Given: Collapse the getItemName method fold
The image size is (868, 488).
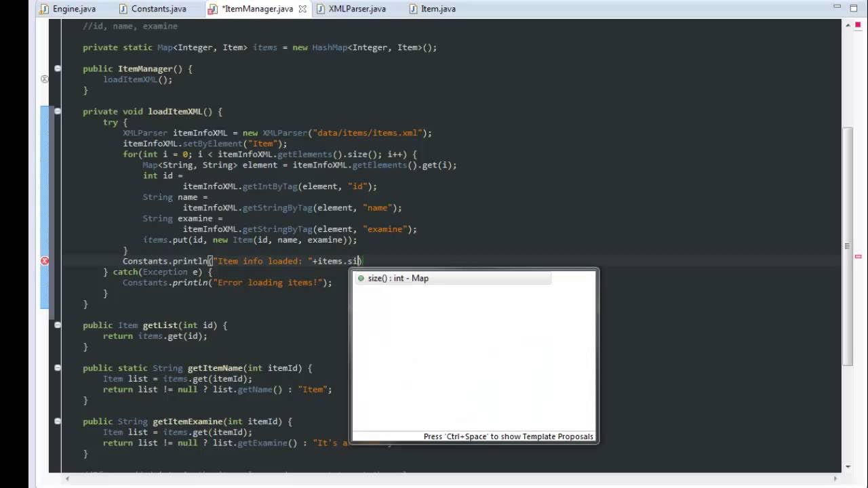Looking at the screenshot, I should 58,368.
